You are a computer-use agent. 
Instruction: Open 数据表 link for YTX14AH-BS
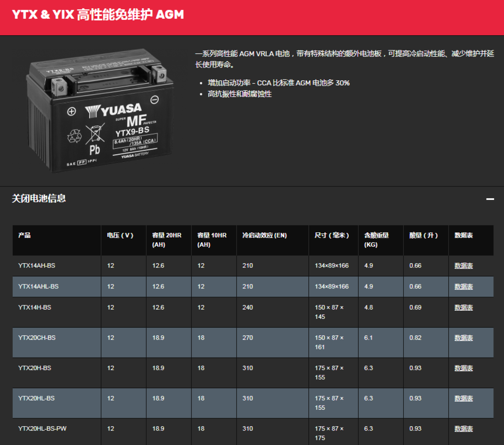tap(464, 266)
